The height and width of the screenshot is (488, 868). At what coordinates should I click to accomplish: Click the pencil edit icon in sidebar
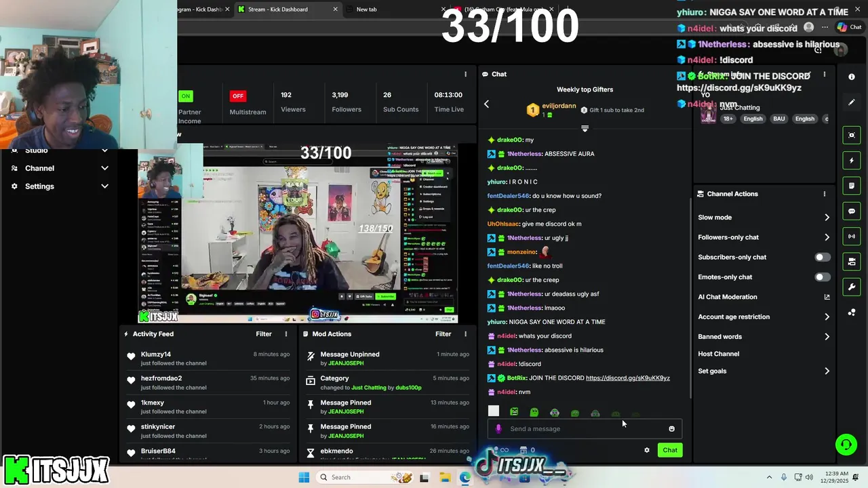tap(852, 102)
